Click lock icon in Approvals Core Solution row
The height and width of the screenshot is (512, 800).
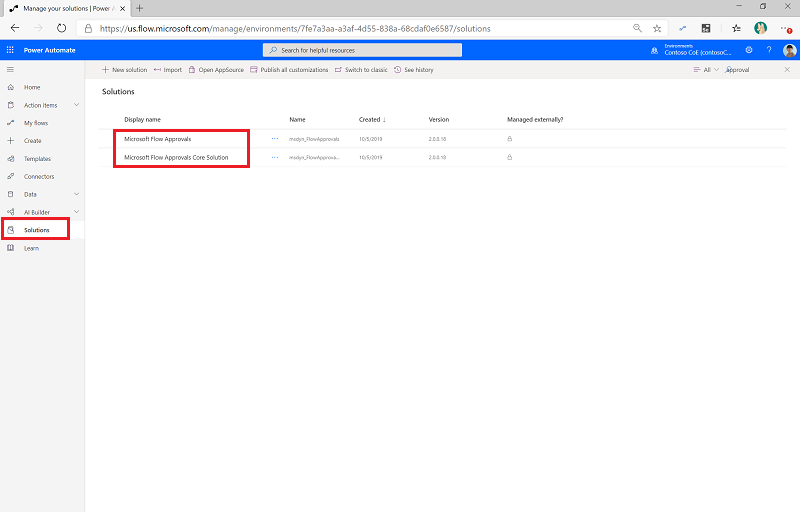click(509, 157)
